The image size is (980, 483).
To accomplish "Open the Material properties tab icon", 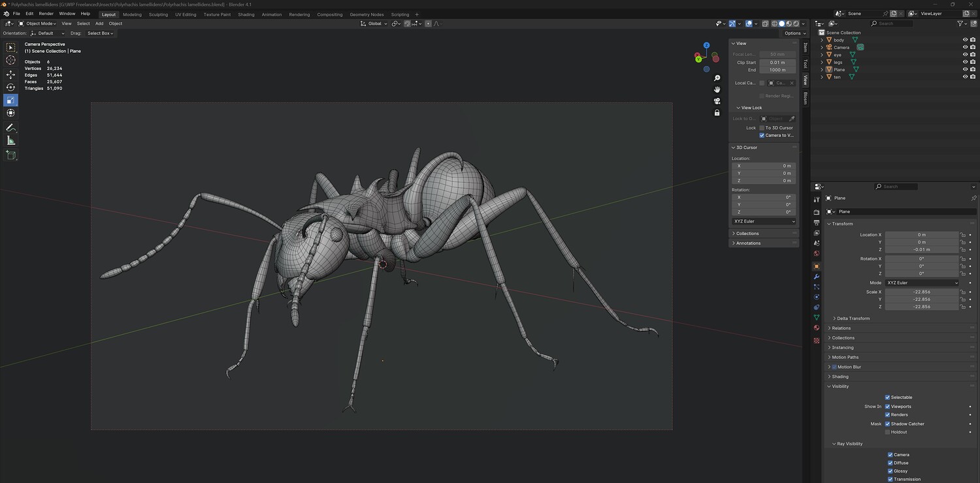I will 816,328.
